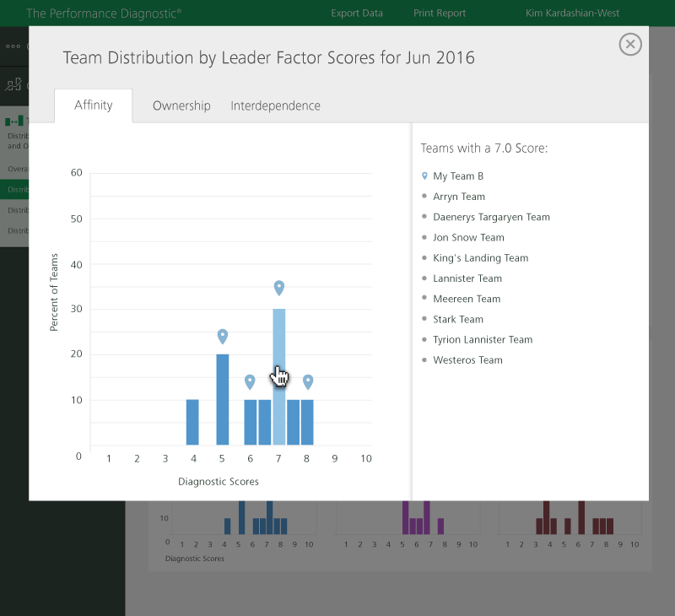Click the pin icon beside My Team B

[424, 176]
